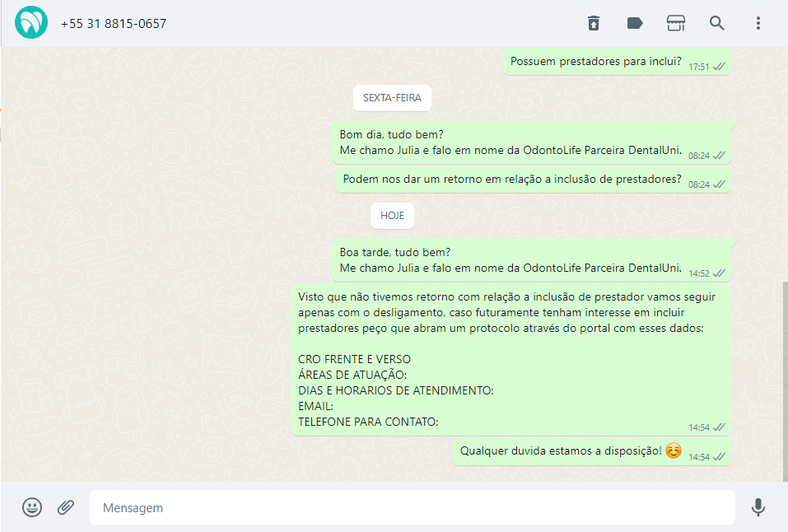The height and width of the screenshot is (532, 788).
Task: Open the business catalog storefront icon
Action: tap(676, 23)
